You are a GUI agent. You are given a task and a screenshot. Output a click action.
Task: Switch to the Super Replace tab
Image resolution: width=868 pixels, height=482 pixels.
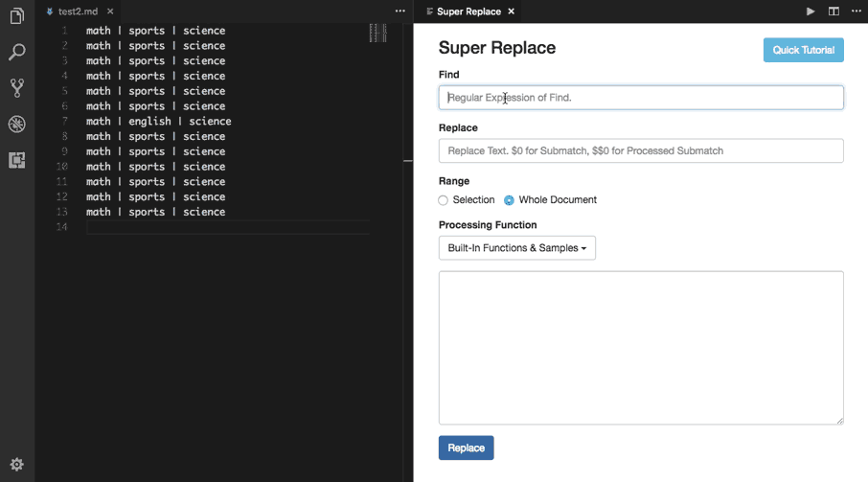click(468, 11)
